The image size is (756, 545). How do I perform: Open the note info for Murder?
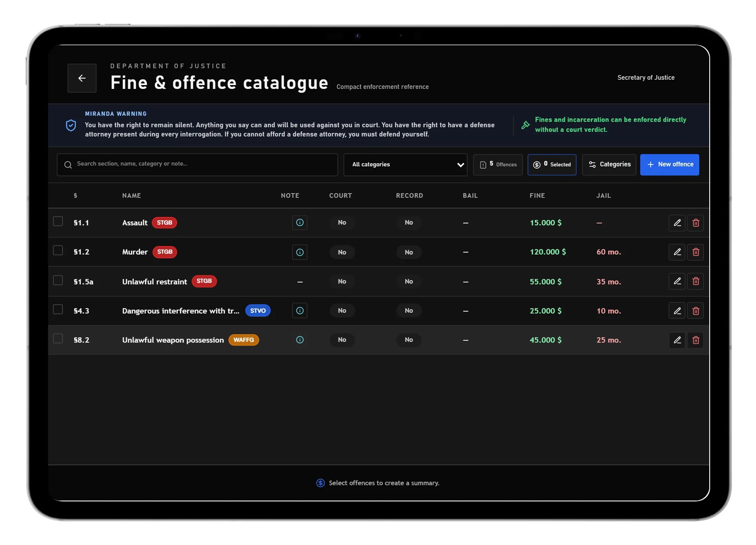click(x=300, y=252)
